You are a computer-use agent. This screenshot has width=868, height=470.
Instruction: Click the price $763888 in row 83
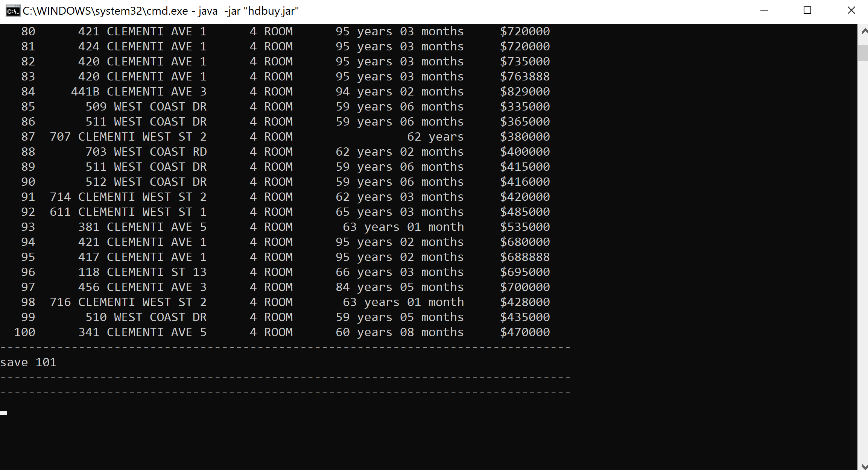click(x=525, y=76)
